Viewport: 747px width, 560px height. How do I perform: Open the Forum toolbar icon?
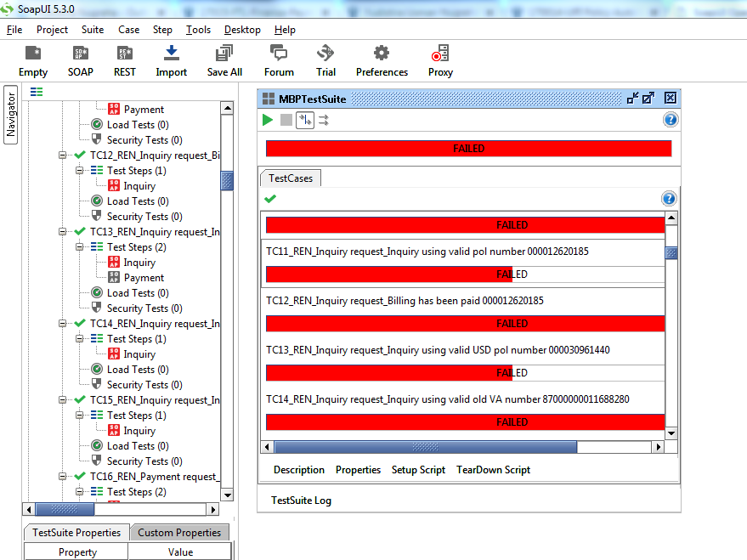(278, 54)
